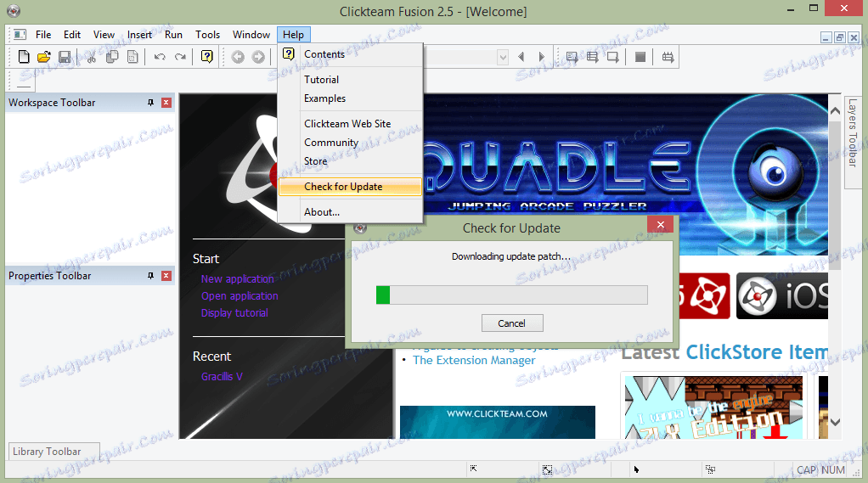Click the Cut scissors icon
Screen dimensions: 868x483
[92, 57]
